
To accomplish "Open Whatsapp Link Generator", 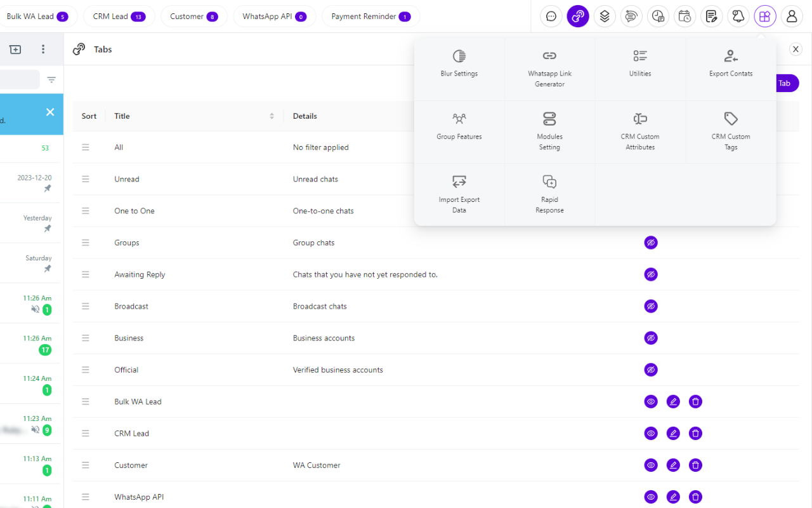I will coord(550,69).
